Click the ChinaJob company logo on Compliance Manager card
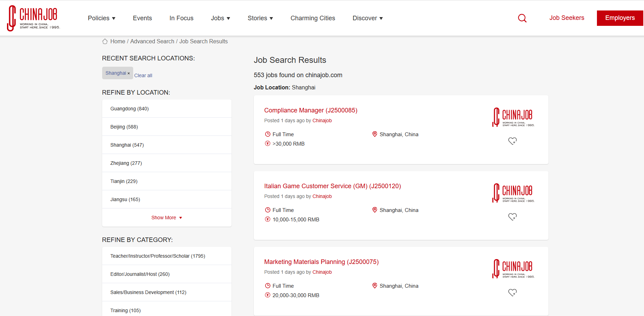This screenshot has width=644, height=316. point(513,117)
